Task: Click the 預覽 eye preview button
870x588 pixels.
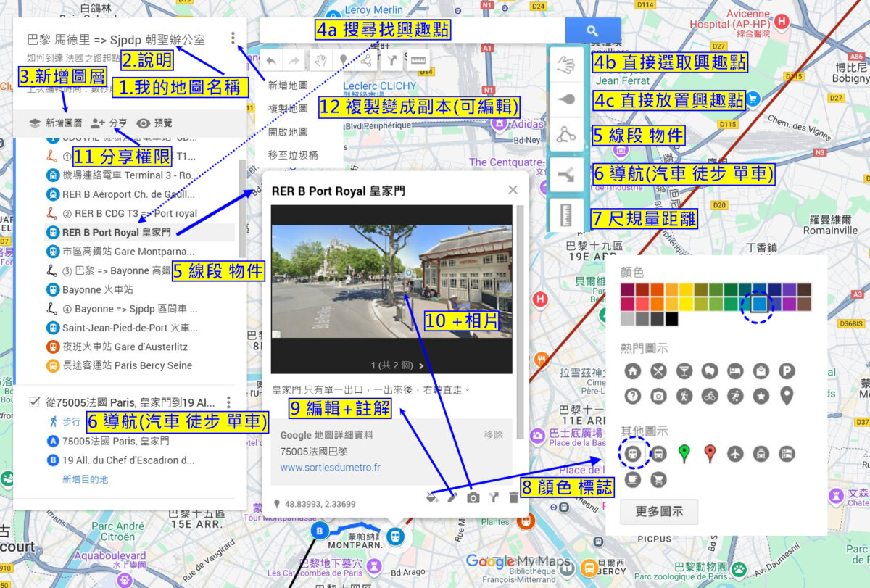Action: coord(154,123)
